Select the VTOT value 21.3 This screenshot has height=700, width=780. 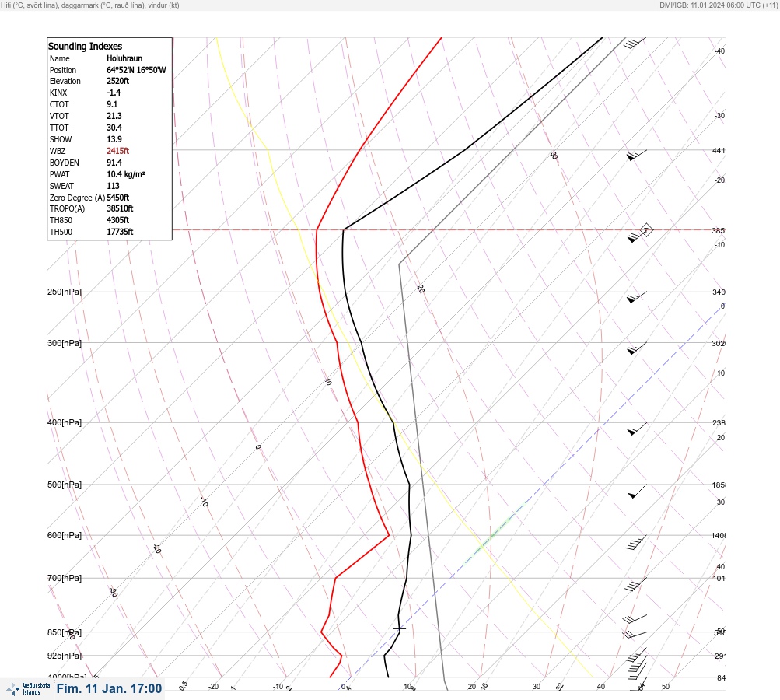click(x=114, y=116)
